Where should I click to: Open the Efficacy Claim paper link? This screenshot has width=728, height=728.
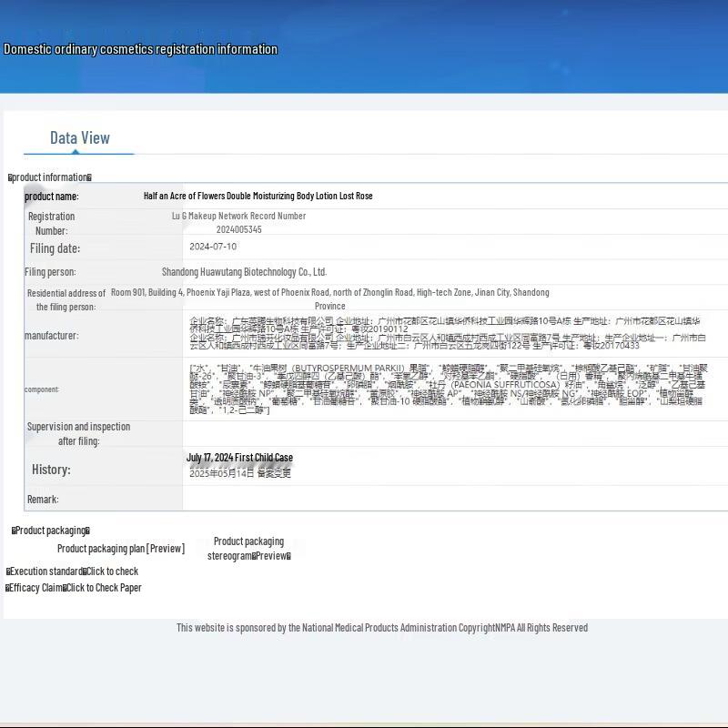coord(104,588)
